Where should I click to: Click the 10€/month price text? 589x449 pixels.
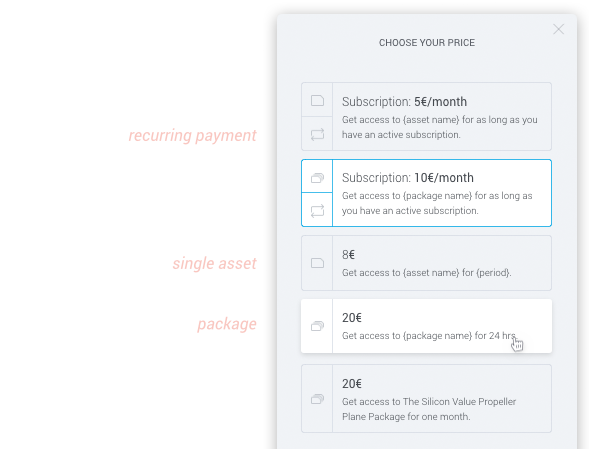coord(444,178)
